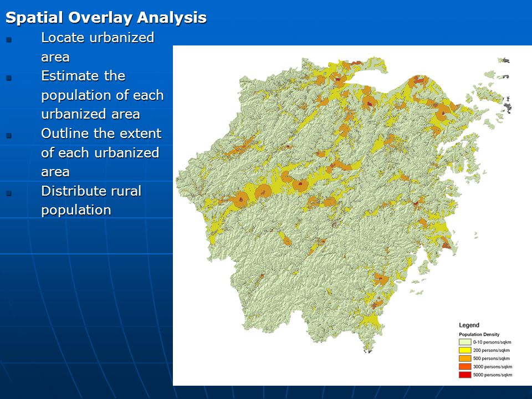The height and width of the screenshot is (399, 532).
Task: Click the '3000 persons/sqkm' legend label
Action: [493, 366]
